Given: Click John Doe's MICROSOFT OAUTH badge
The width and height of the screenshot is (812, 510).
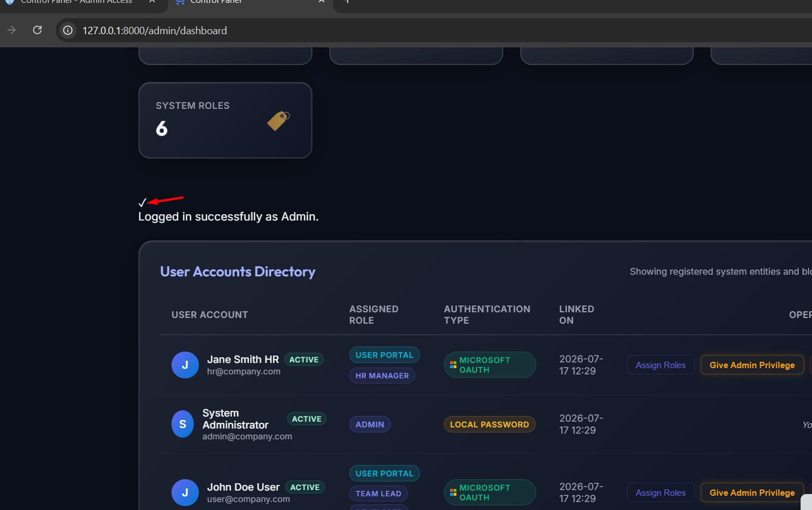Looking at the screenshot, I should coord(490,492).
